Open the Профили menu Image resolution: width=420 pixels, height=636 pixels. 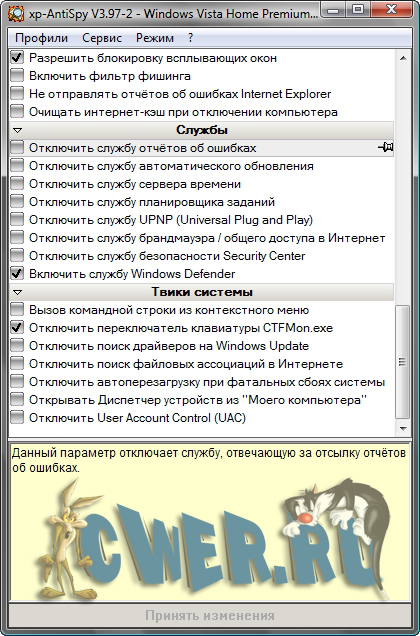pyautogui.click(x=41, y=38)
